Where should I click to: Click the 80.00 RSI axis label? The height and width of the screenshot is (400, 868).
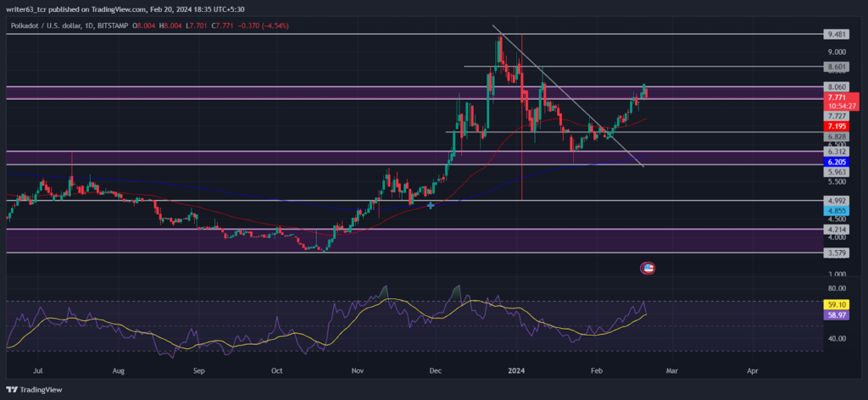[836, 288]
